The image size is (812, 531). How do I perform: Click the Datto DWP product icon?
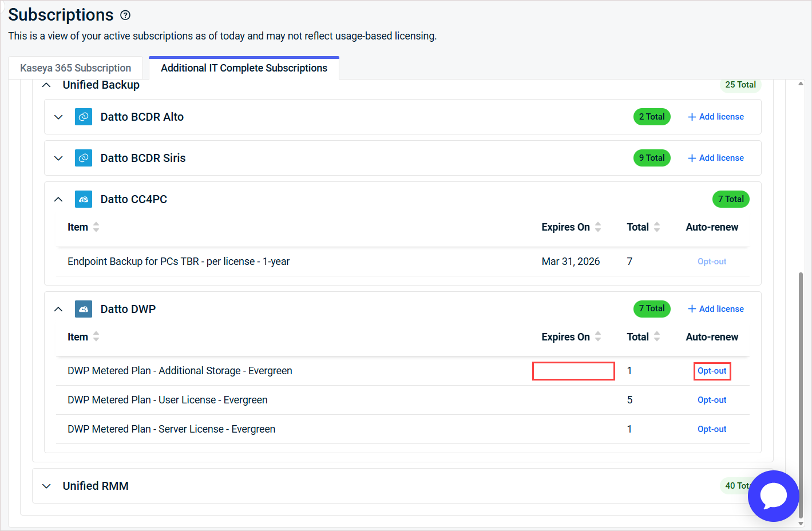coord(84,309)
